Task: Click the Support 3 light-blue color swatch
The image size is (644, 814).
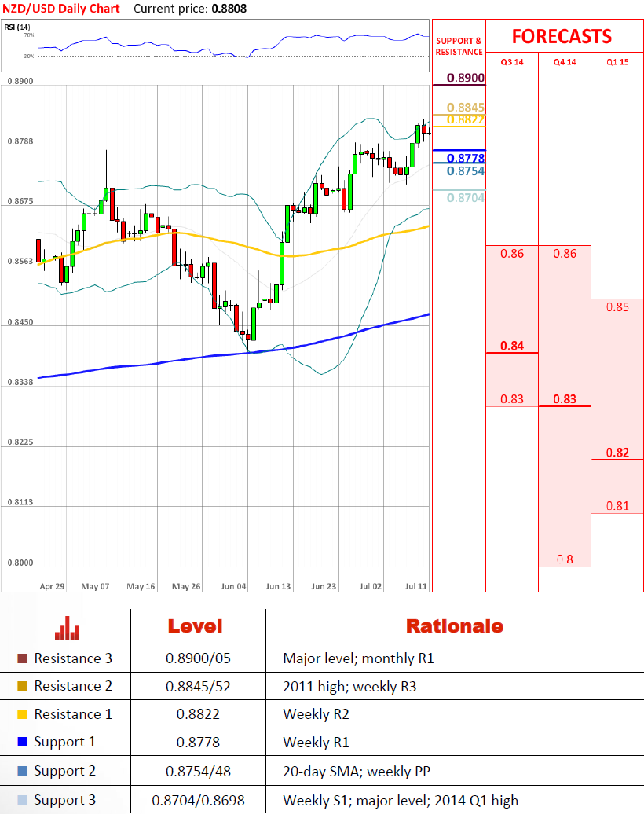Action: pyautogui.click(x=22, y=800)
